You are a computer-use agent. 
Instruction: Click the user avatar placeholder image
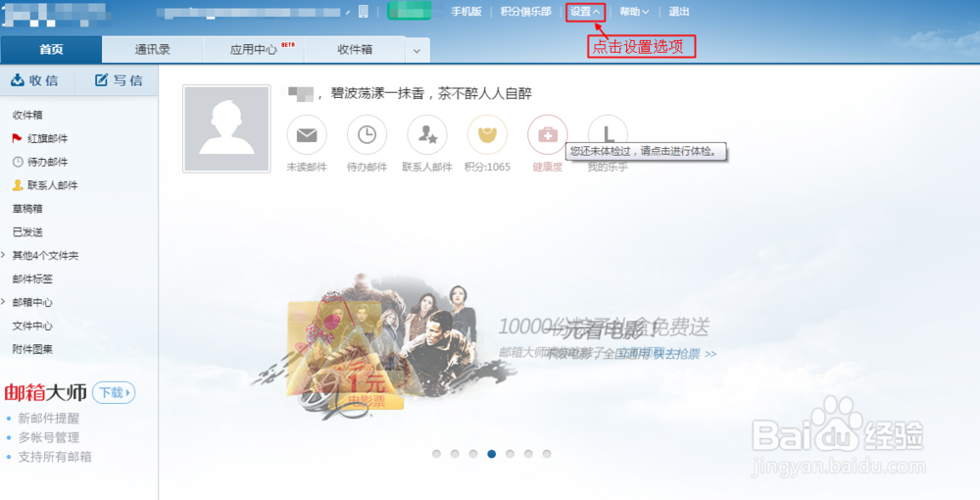226,128
